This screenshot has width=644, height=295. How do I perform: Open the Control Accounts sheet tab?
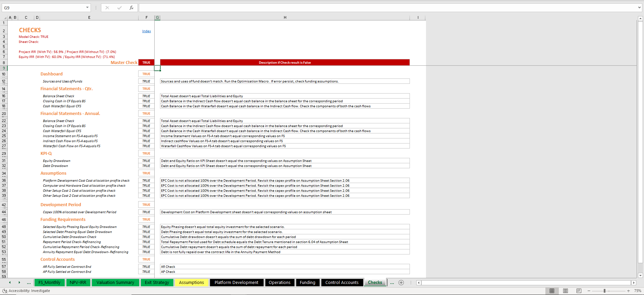(x=342, y=283)
